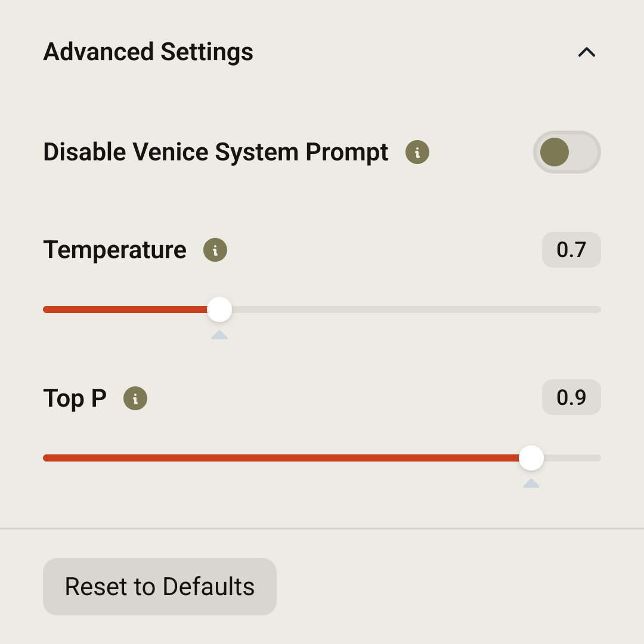Click the Top P label text
Viewport: 644px width, 644px height.
[x=75, y=398]
